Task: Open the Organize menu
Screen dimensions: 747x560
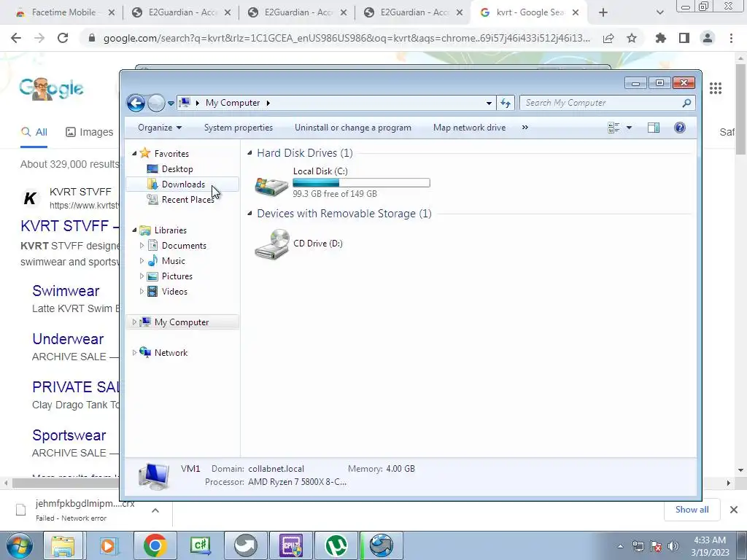Action: [160, 128]
